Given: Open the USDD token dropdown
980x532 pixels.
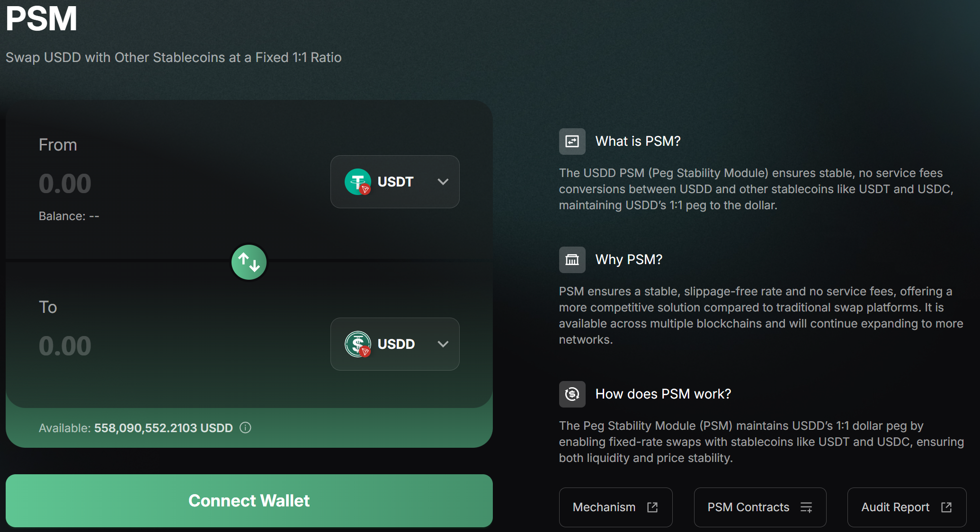Looking at the screenshot, I should 394,344.
